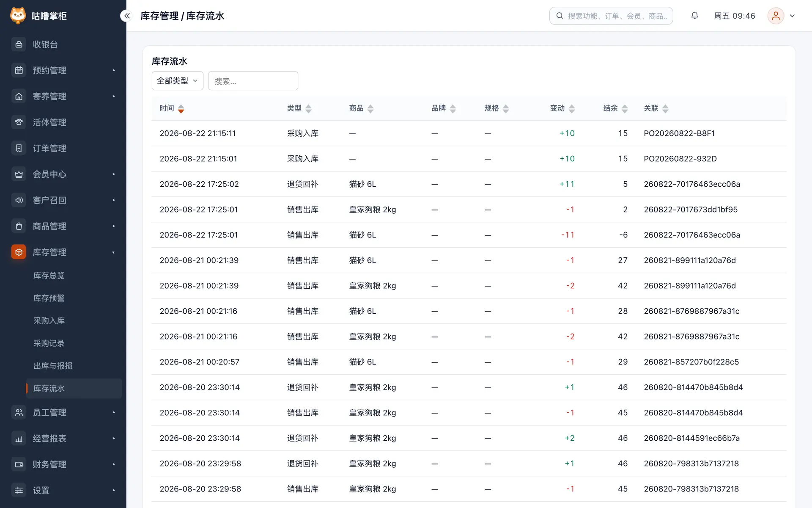Click the 预约管理 calendar icon
This screenshot has width=812, height=508.
coord(19,70)
